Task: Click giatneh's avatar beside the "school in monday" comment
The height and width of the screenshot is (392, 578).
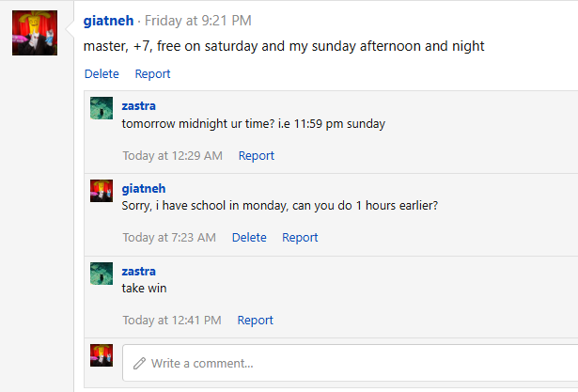Action: pyautogui.click(x=102, y=191)
